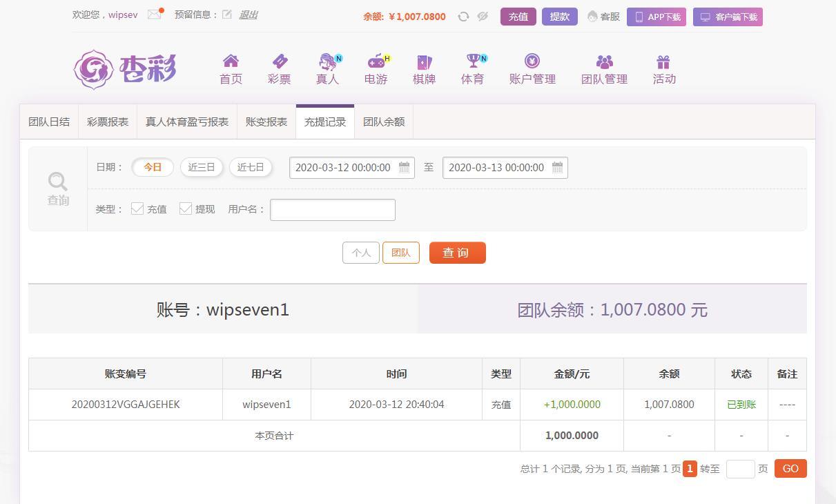836x504 pixels.
Task: Select the 团队 team scope toggle
Action: pos(401,253)
